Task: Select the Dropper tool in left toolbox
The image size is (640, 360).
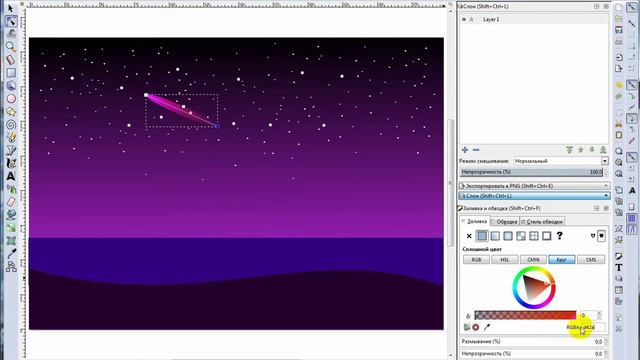Action: [11, 253]
